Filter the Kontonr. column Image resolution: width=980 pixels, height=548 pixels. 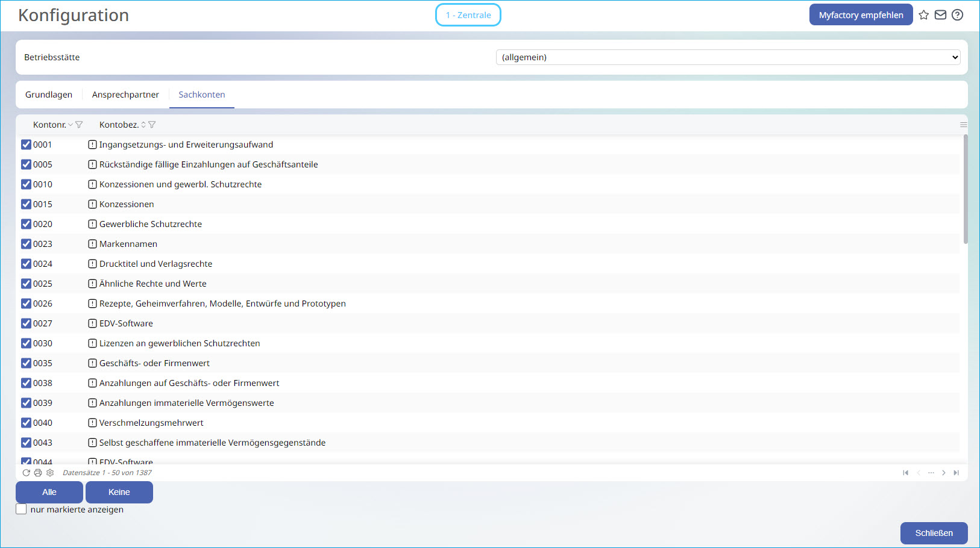pos(79,125)
